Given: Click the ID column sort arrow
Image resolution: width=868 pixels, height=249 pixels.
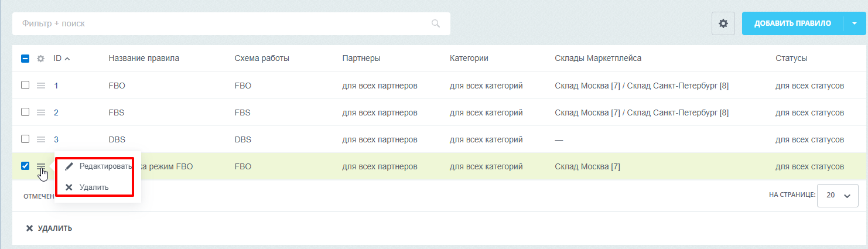Looking at the screenshot, I should pos(67,59).
